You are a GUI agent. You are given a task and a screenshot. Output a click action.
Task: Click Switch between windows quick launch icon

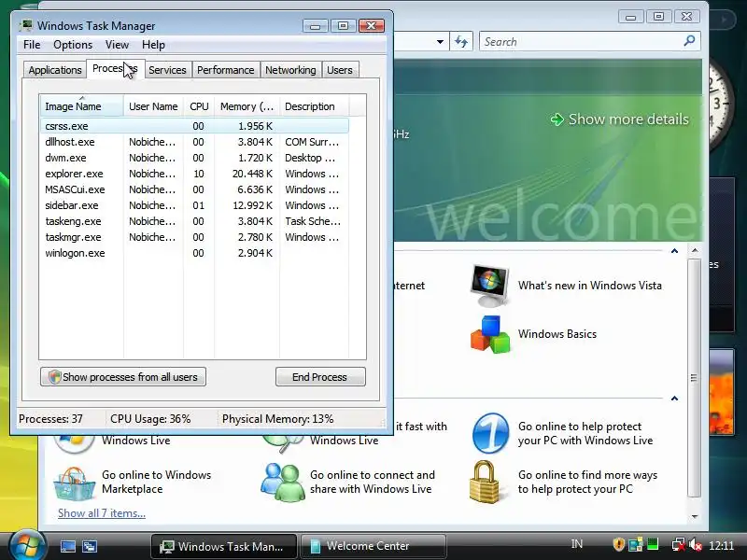coord(90,546)
